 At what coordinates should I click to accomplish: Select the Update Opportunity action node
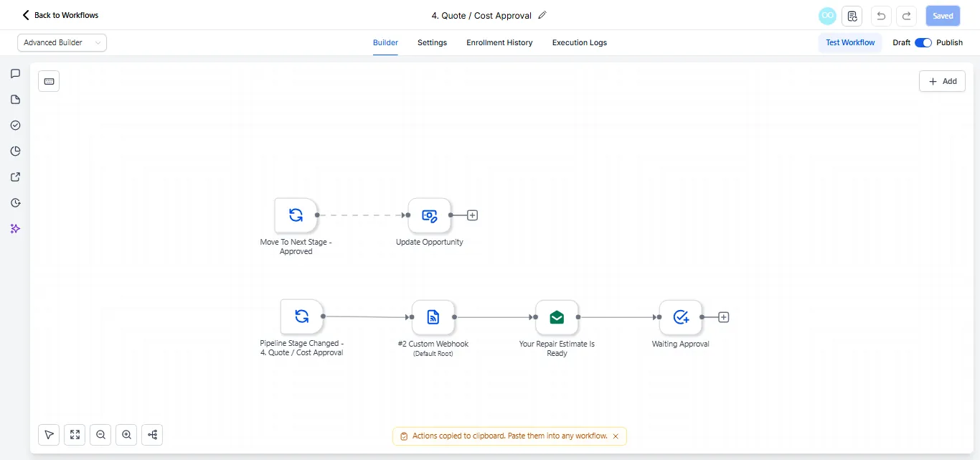(x=429, y=215)
